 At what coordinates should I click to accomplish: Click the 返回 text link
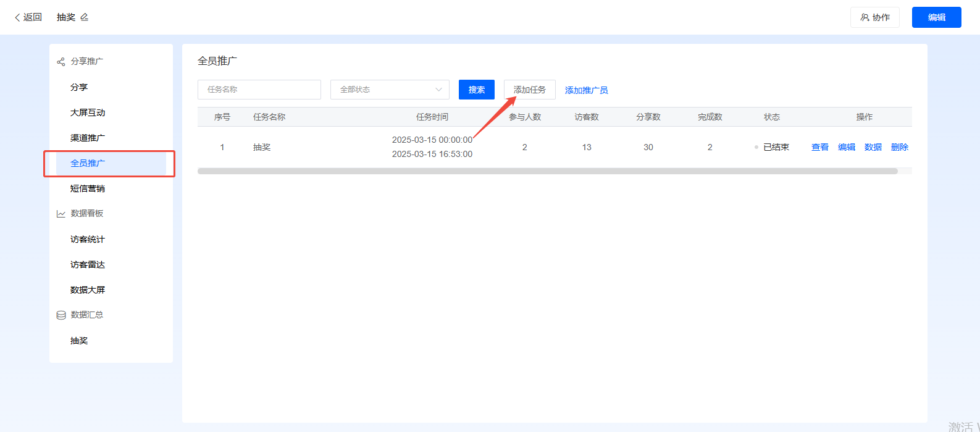pos(33,17)
